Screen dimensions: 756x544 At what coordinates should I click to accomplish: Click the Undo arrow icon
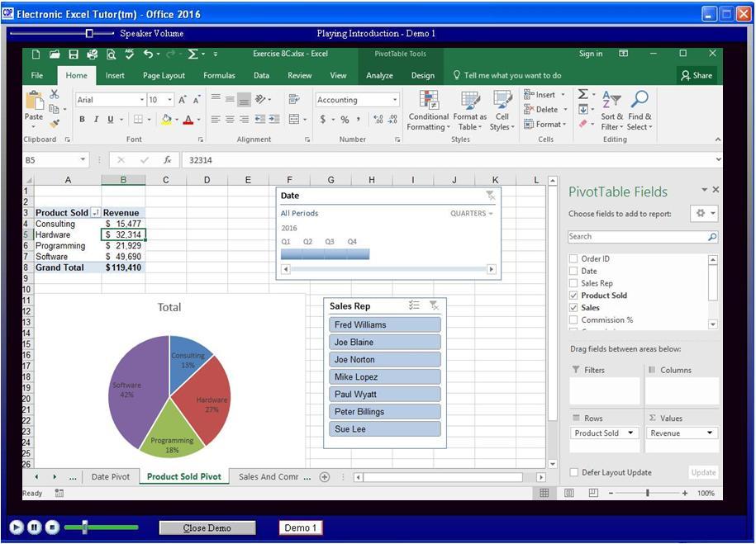coord(148,54)
